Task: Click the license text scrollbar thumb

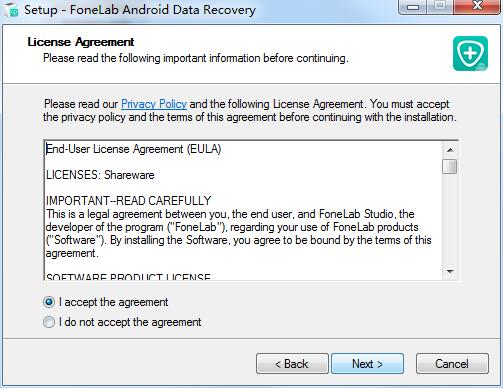Action: tap(450, 166)
